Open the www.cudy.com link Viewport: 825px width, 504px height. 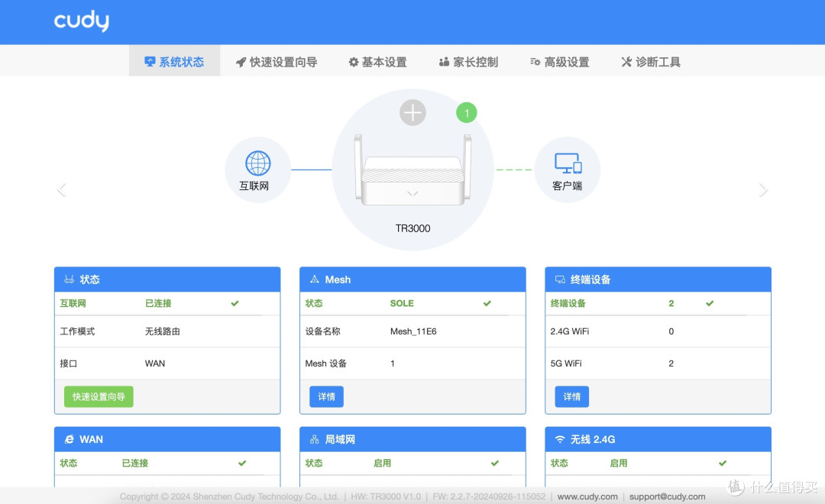pos(587,496)
